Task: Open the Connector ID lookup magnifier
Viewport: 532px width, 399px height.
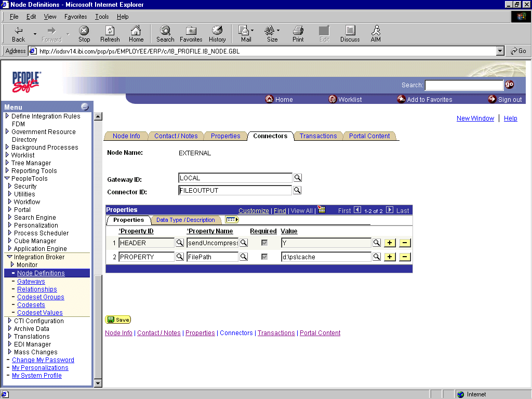Action: tap(297, 190)
